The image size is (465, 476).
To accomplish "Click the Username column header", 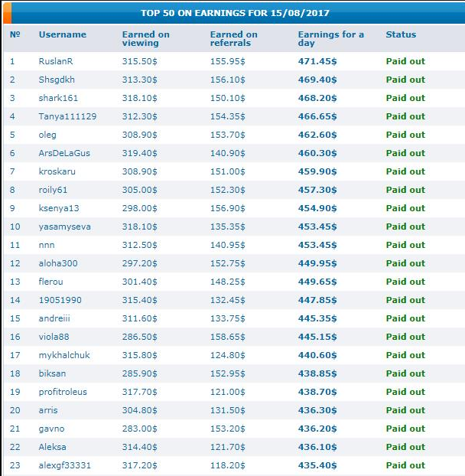I will click(63, 34).
